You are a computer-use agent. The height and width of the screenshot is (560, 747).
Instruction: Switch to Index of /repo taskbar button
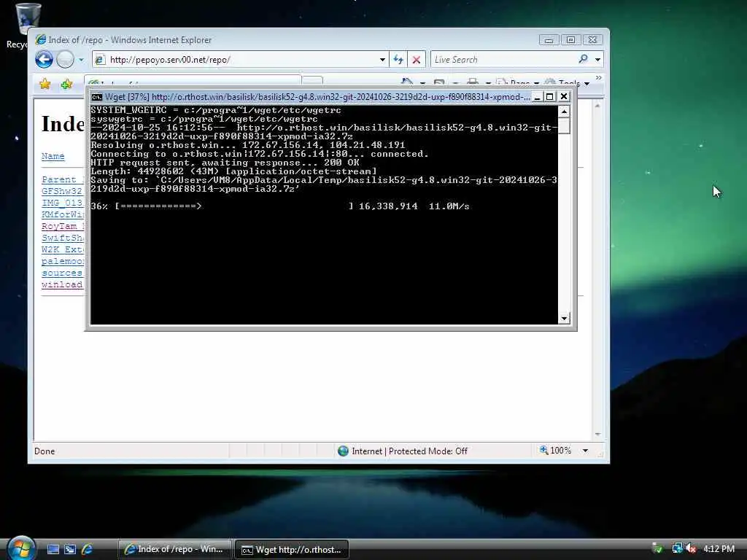point(174,550)
